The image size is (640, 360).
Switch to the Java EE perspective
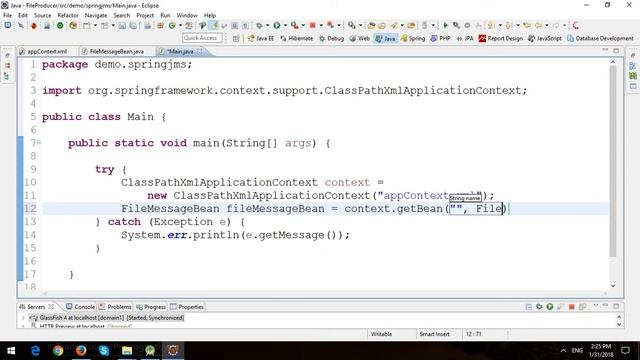point(261,38)
